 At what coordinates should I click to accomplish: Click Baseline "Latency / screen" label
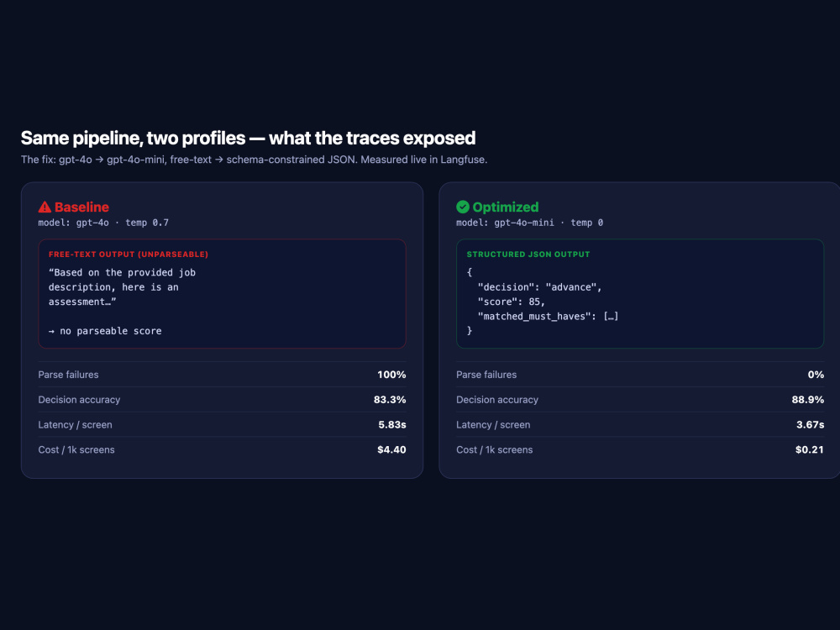pyautogui.click(x=75, y=425)
